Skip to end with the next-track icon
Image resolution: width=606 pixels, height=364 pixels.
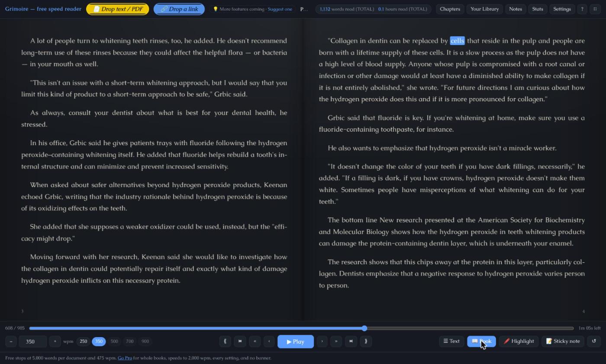(x=351, y=341)
